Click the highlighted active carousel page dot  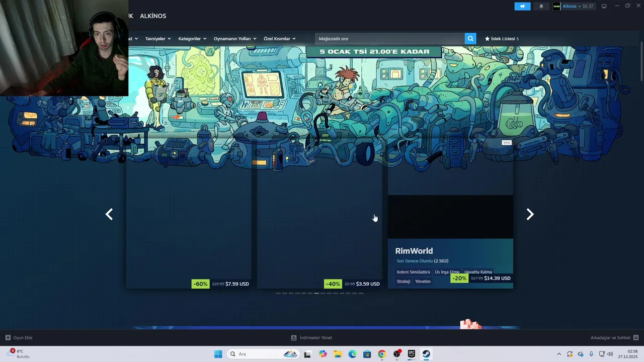[316, 293]
